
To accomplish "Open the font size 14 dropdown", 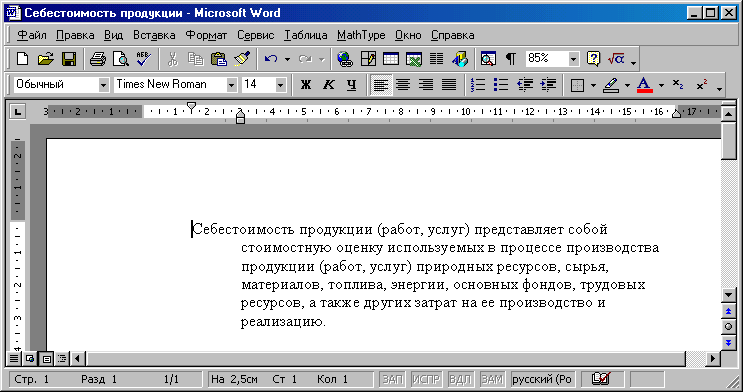I will 281,85.
